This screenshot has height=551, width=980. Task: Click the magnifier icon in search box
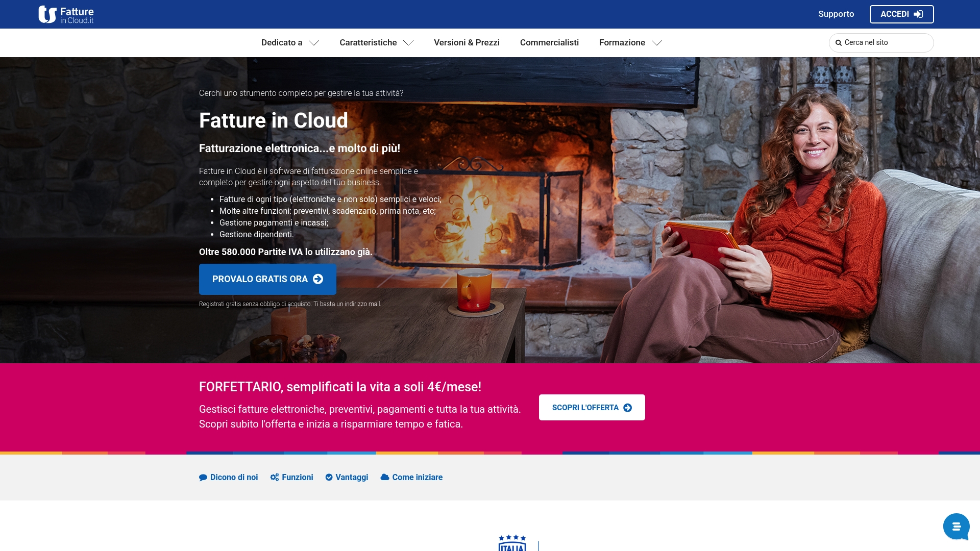(838, 43)
